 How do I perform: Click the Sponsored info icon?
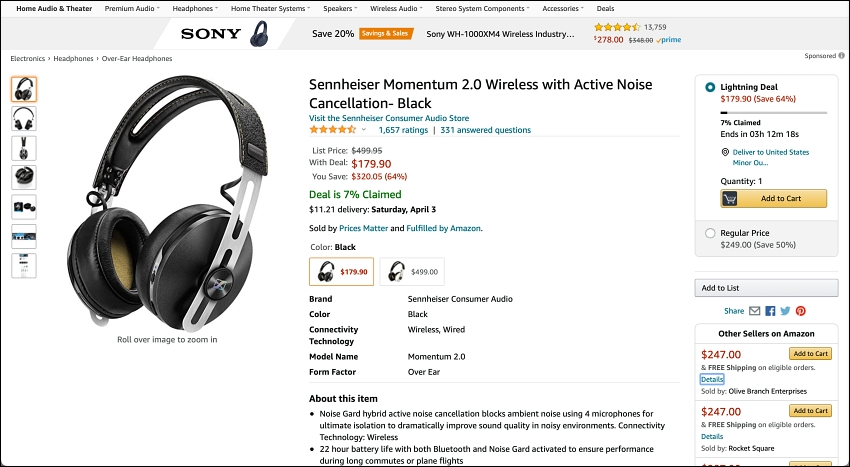(x=841, y=55)
